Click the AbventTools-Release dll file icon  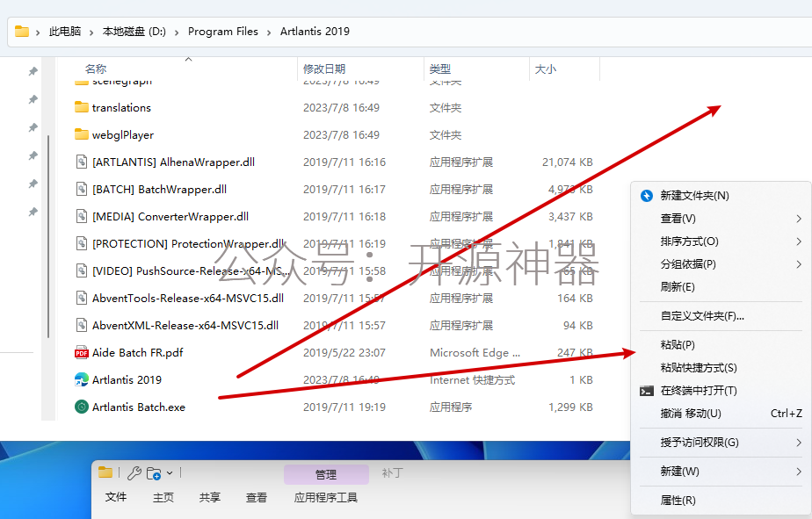click(x=82, y=298)
